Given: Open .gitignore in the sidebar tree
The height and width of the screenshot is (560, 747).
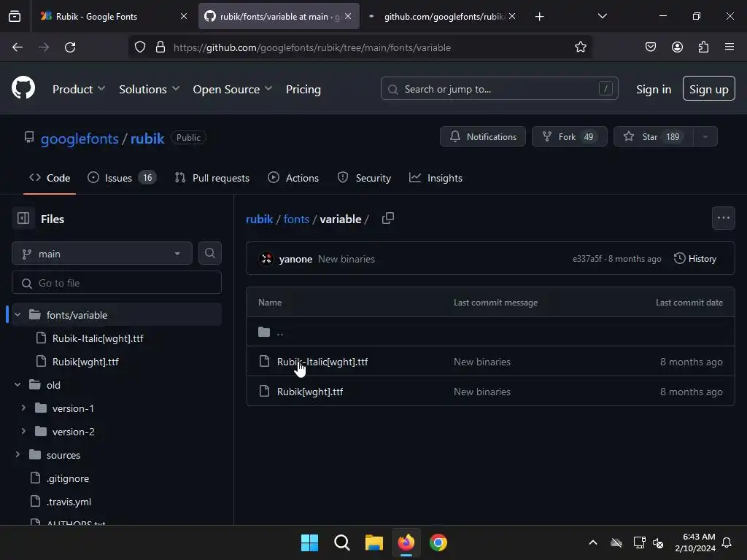Looking at the screenshot, I should [x=68, y=478].
